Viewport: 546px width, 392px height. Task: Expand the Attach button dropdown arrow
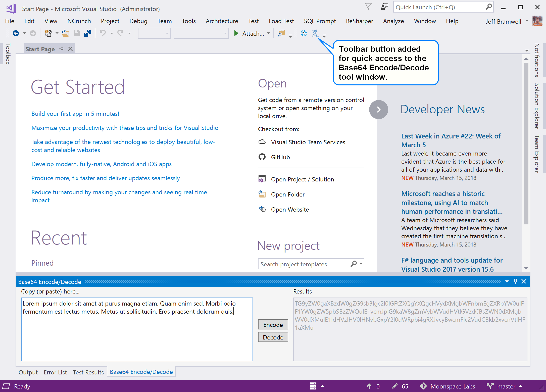tap(269, 33)
